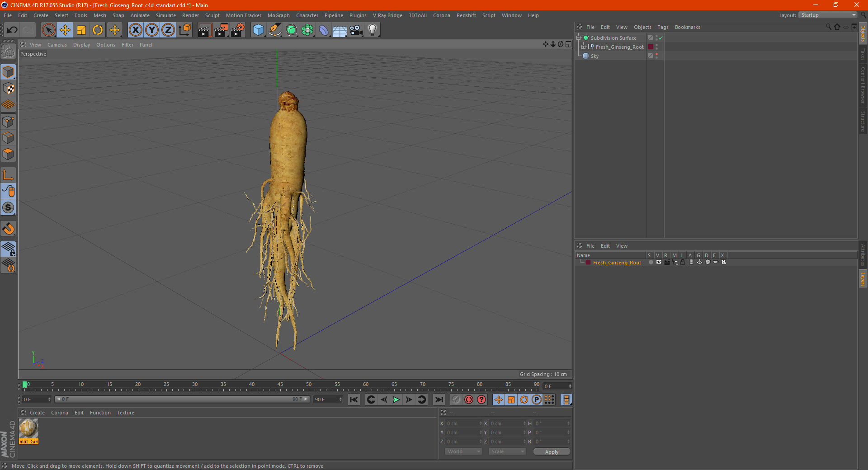Viewport: 868px width, 470px height.
Task: Open the Layers side tab
Action: 863,279
